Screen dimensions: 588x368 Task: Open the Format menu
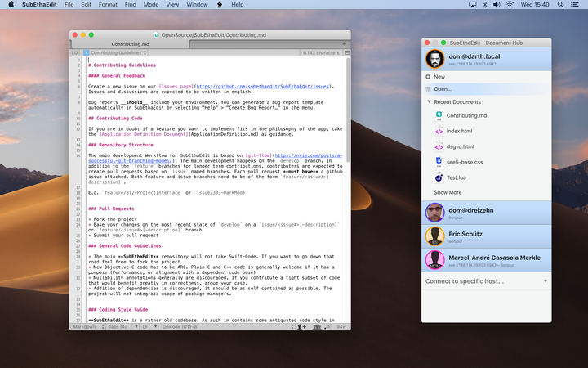pos(108,5)
